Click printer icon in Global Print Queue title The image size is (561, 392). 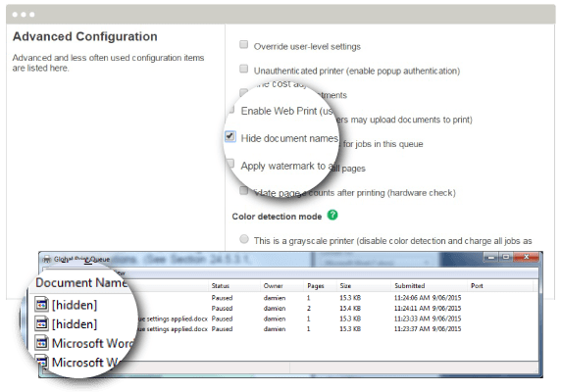point(47,260)
